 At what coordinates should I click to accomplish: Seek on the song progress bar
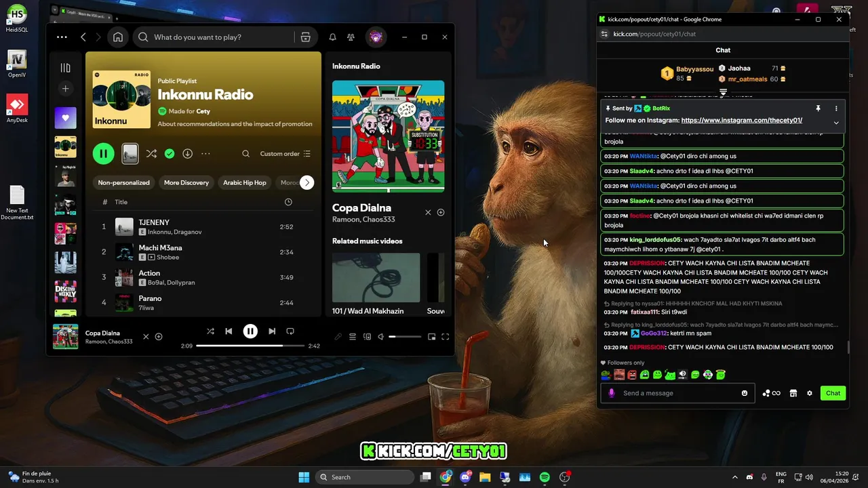point(250,346)
